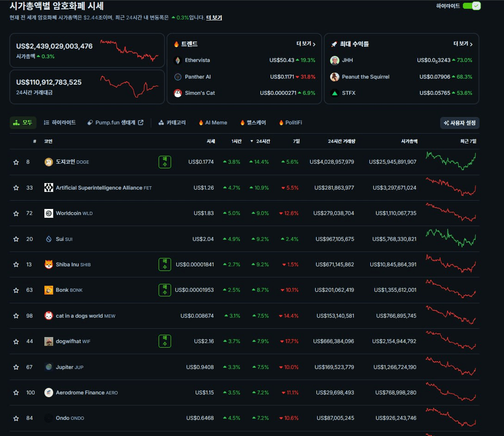504x436 pixels.
Task: Favorite dogwifhat with star icon
Action: coord(16,342)
